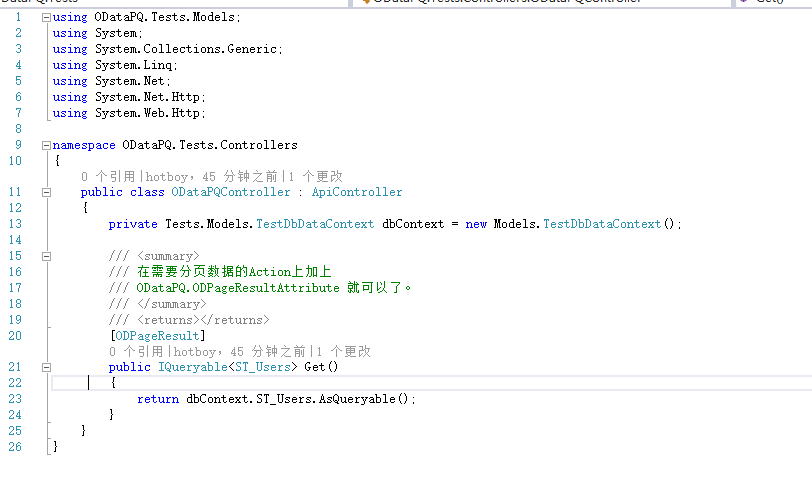Click the class keyword on line 11
The height and width of the screenshot is (503, 812).
pos(147,192)
